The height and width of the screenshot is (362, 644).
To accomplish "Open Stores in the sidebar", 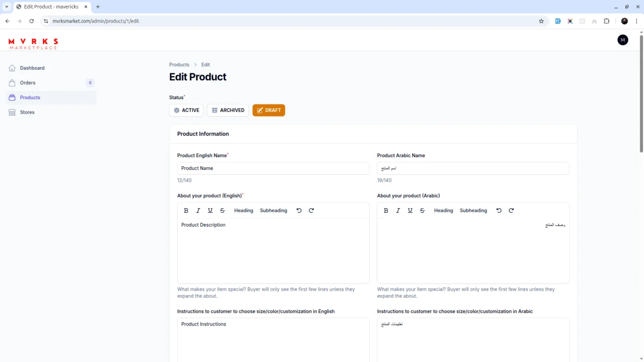I will click(51, 112).
